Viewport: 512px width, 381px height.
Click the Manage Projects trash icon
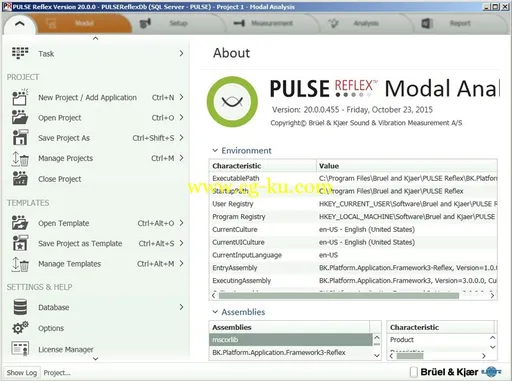(20, 159)
